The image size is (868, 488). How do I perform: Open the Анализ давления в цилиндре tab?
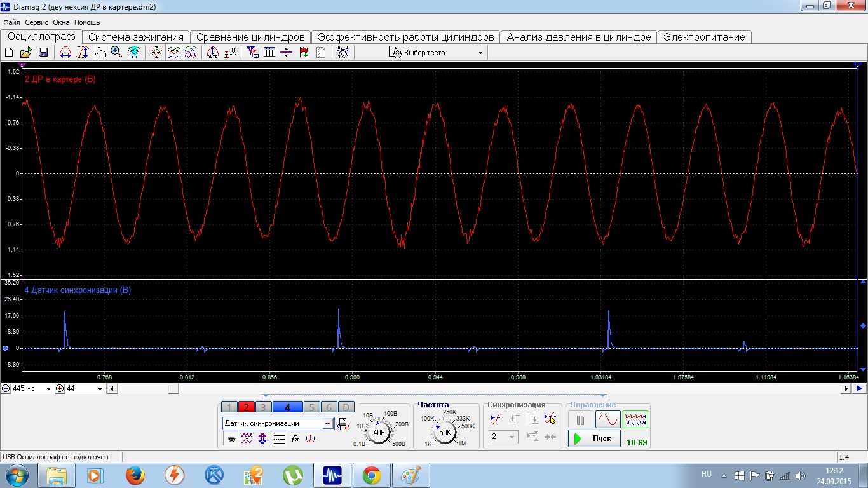(x=579, y=37)
